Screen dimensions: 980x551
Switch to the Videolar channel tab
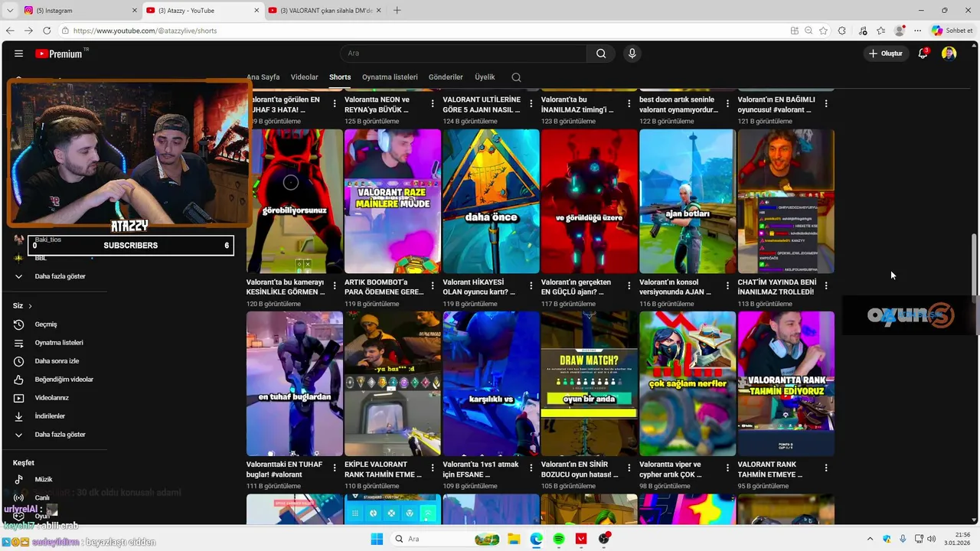pos(304,77)
